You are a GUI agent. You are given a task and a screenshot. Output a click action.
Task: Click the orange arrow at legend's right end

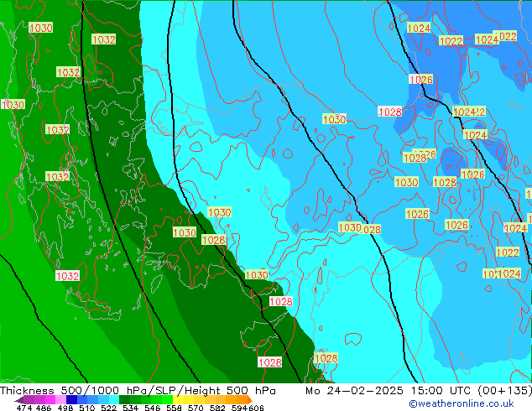[x=250, y=400]
